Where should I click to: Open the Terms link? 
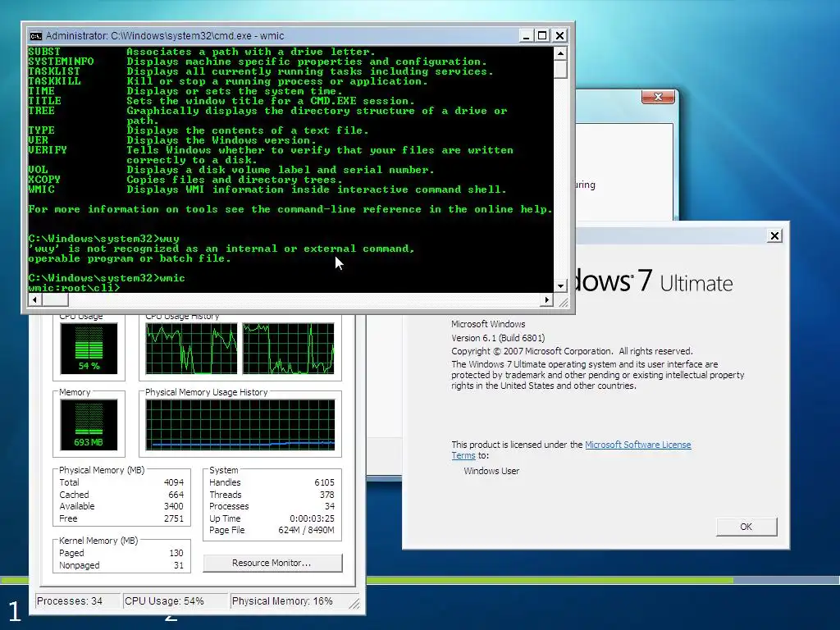[463, 455]
